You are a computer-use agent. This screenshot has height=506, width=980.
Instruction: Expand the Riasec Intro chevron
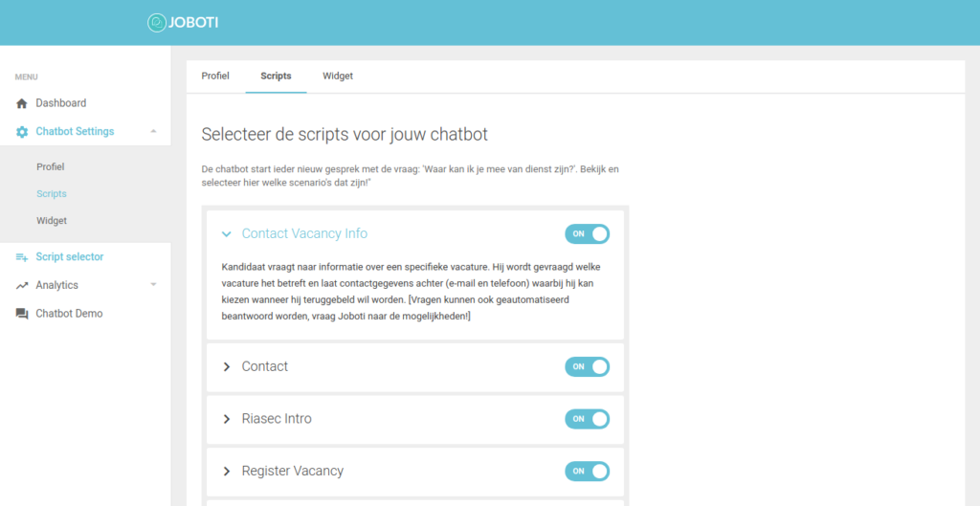point(226,419)
